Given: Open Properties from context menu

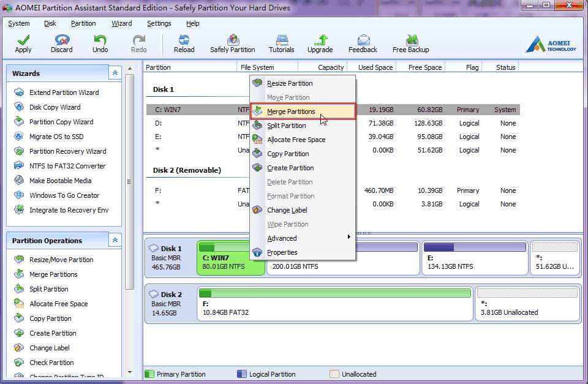Looking at the screenshot, I should click(303, 252).
